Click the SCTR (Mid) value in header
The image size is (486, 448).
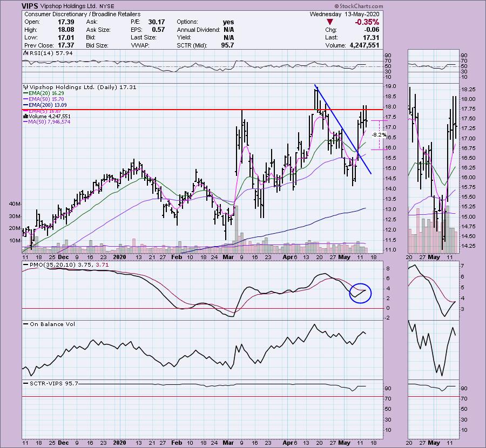(227, 45)
